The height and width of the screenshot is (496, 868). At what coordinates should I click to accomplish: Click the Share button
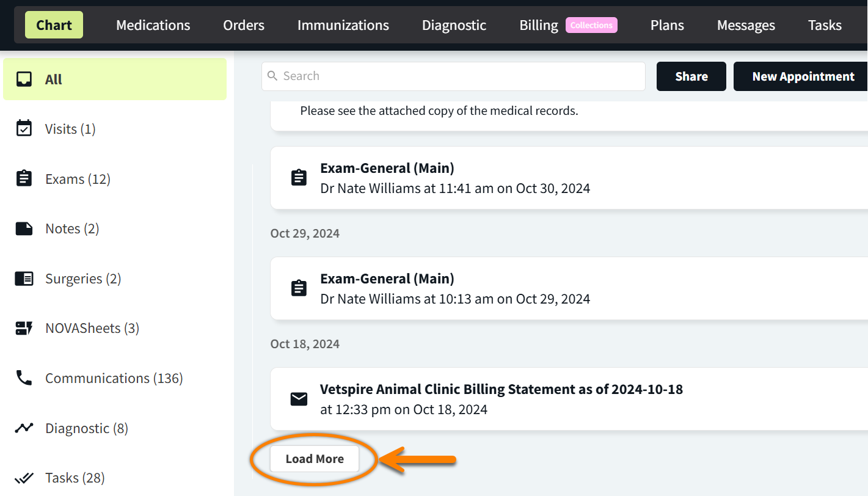coord(691,76)
